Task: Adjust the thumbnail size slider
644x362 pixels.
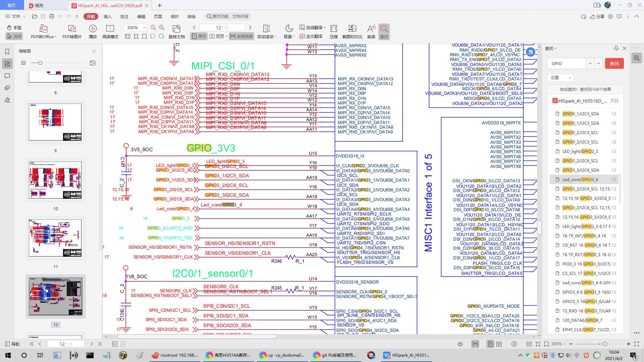Action: tap(40, 63)
